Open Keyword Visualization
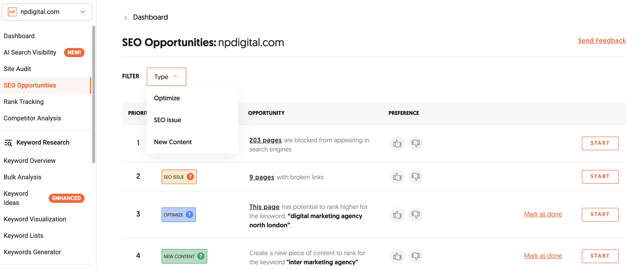The height and width of the screenshot is (270, 644). 35,219
